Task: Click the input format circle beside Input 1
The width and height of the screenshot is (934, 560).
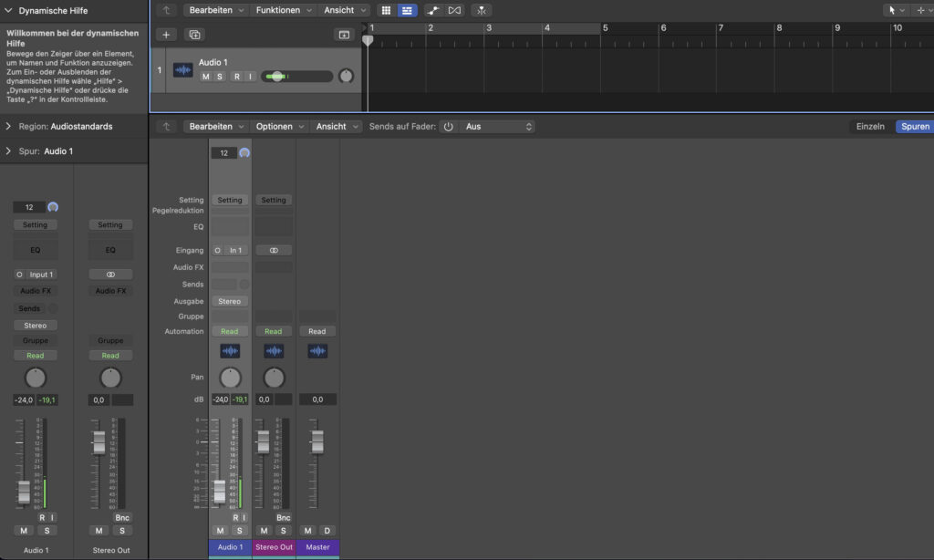Action: [20, 275]
